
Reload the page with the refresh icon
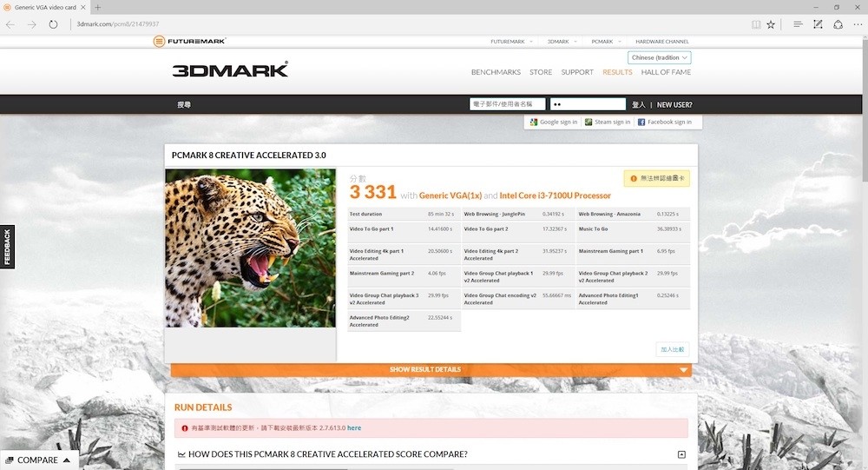click(53, 24)
